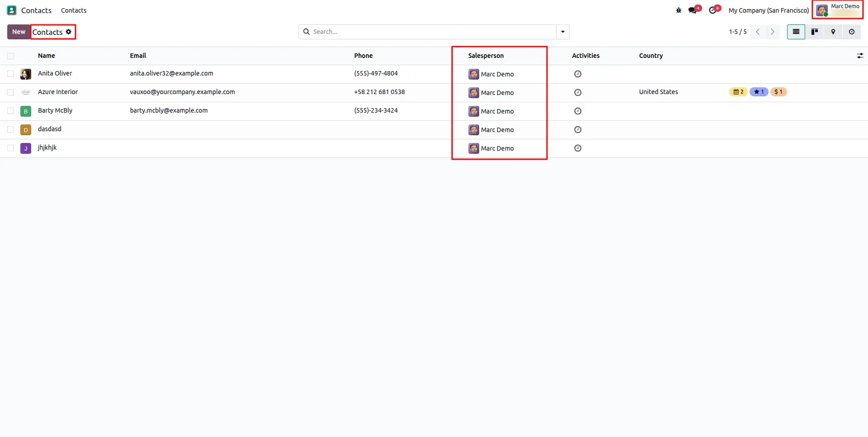This screenshot has height=437, width=868.
Task: Open the activities clock icon in navbar
Action: point(712,10)
